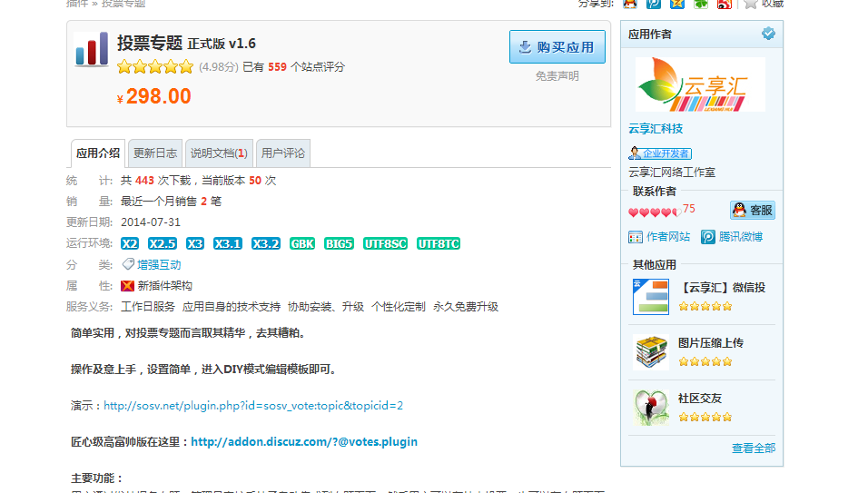Select the 应用介绍 tab
The height and width of the screenshot is (493, 868).
[98, 153]
